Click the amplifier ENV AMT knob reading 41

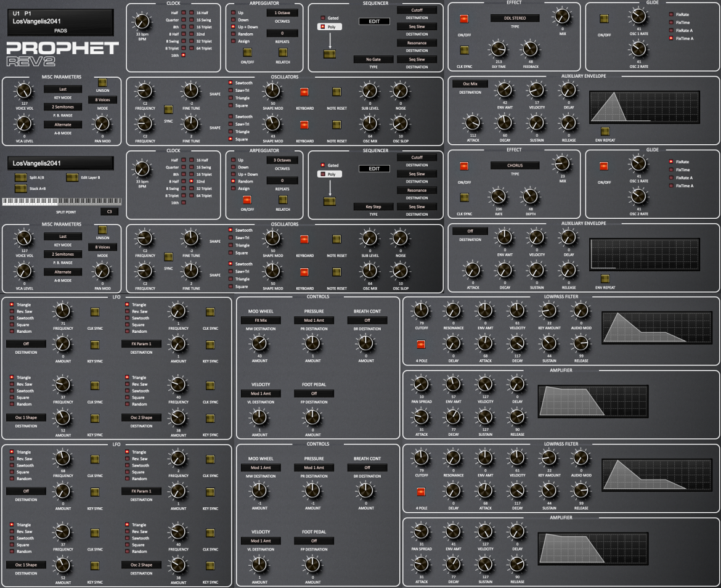point(454,532)
